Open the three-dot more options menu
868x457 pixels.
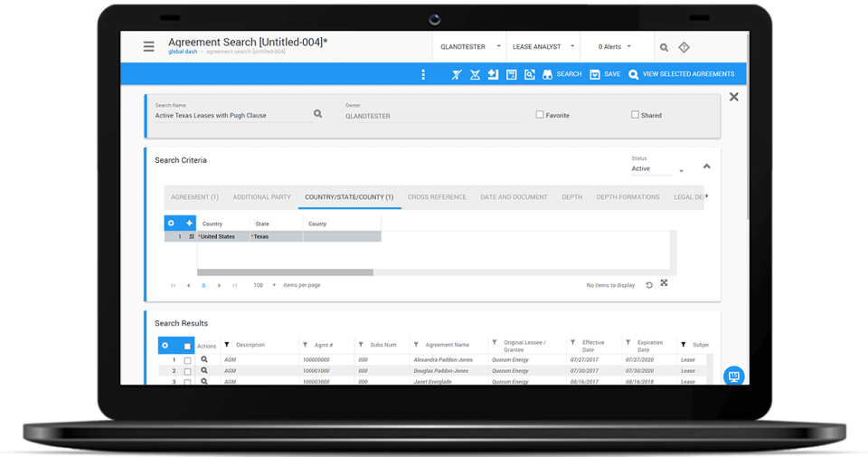(x=423, y=74)
